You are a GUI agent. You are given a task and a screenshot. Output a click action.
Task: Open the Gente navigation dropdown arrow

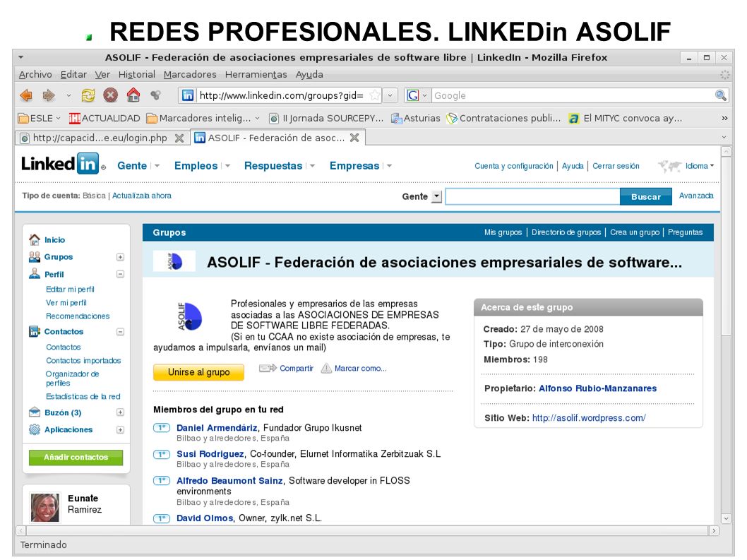157,166
